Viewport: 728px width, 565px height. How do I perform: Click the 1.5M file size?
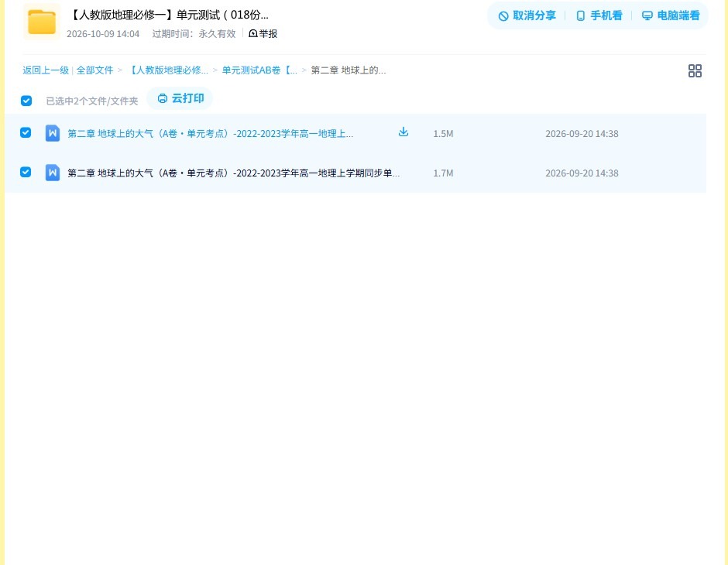tap(443, 134)
